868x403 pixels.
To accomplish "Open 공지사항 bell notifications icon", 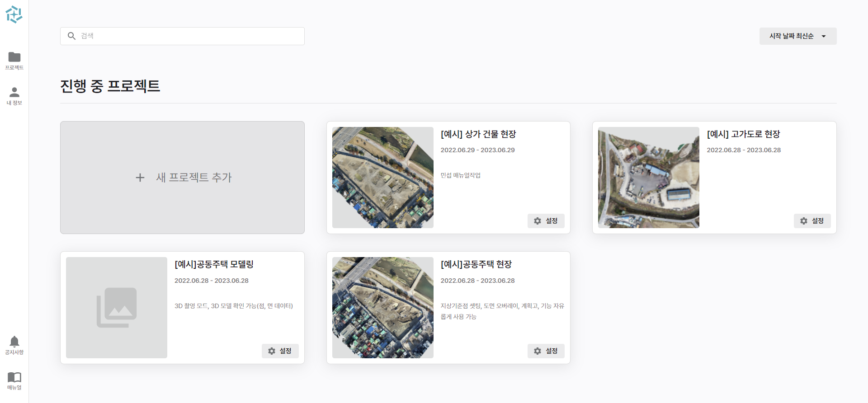I will tap(14, 342).
